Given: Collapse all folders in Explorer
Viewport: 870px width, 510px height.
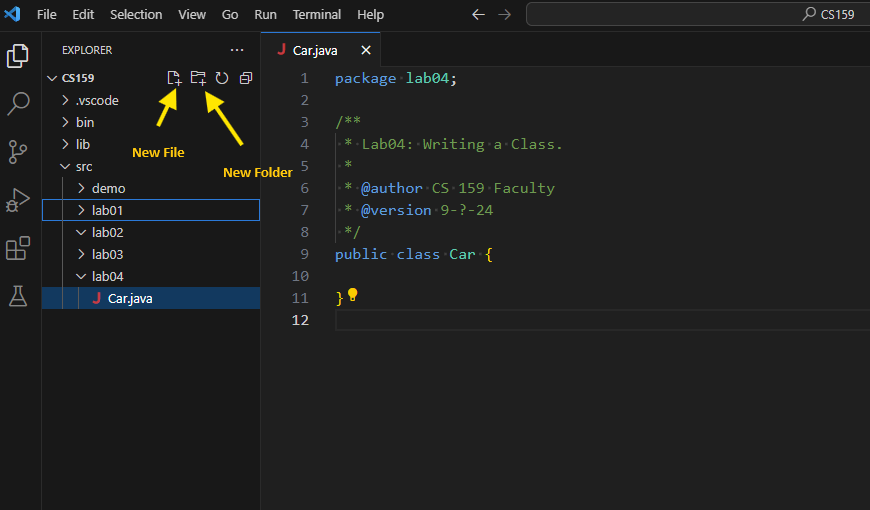Looking at the screenshot, I should click(x=246, y=78).
